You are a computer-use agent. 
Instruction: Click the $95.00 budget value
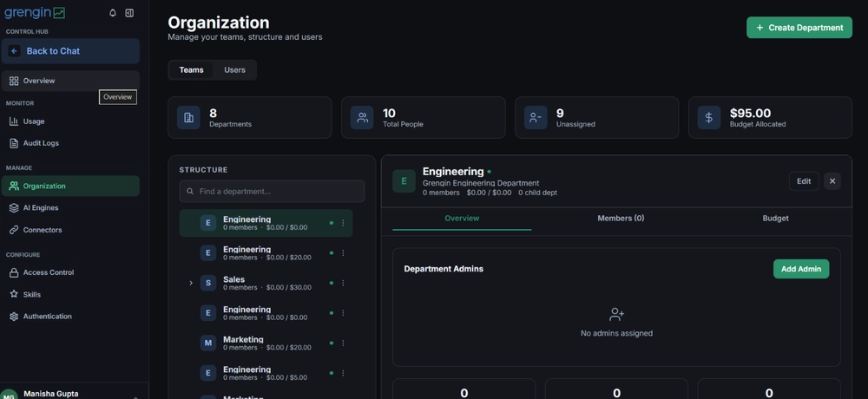pos(750,114)
